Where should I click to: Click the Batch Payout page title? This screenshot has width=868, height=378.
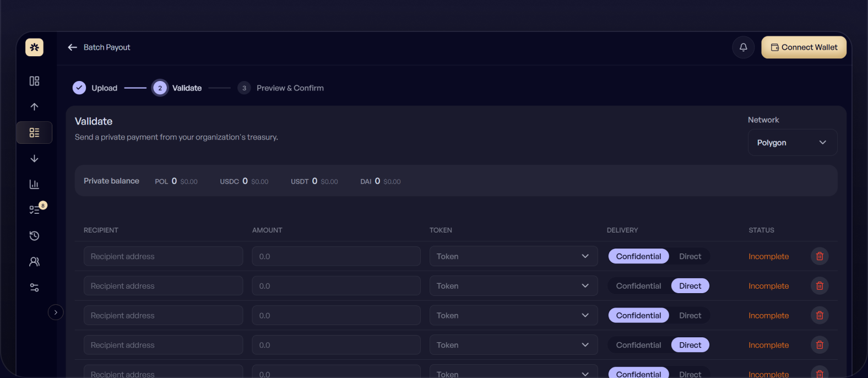pyautogui.click(x=107, y=47)
